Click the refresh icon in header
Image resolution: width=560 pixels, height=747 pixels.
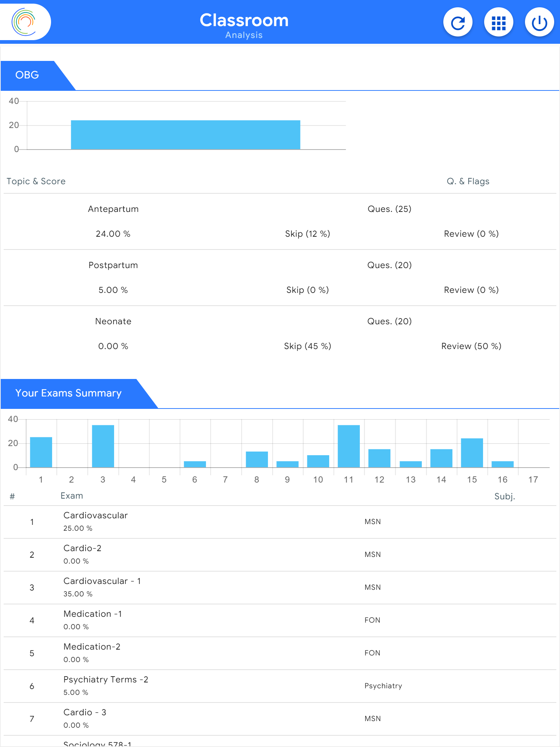tap(458, 23)
